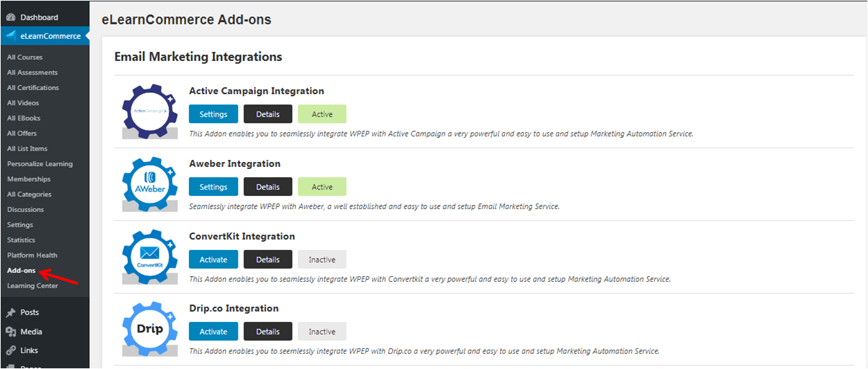Open Aweber Integration Settings
Screen dimensions: 868x369
(x=213, y=187)
